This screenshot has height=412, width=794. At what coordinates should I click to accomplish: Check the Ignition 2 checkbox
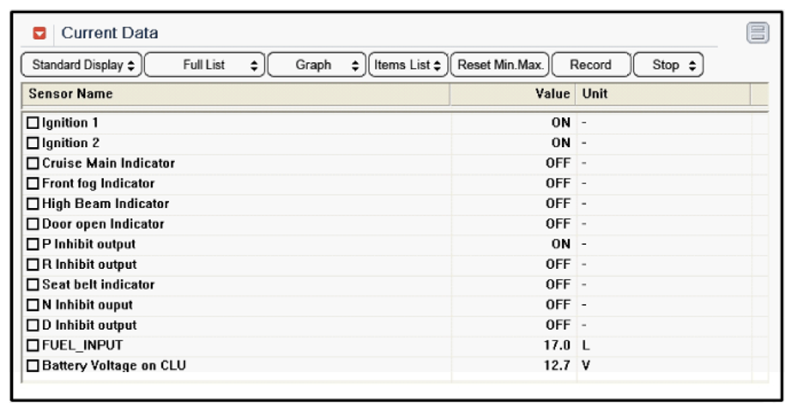tap(33, 143)
